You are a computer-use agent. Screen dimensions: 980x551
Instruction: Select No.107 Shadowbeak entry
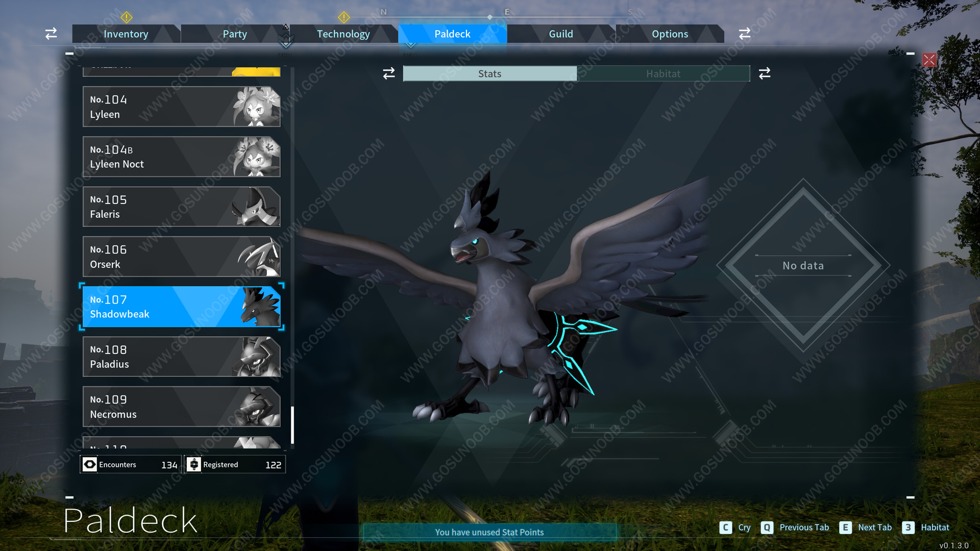(x=182, y=307)
